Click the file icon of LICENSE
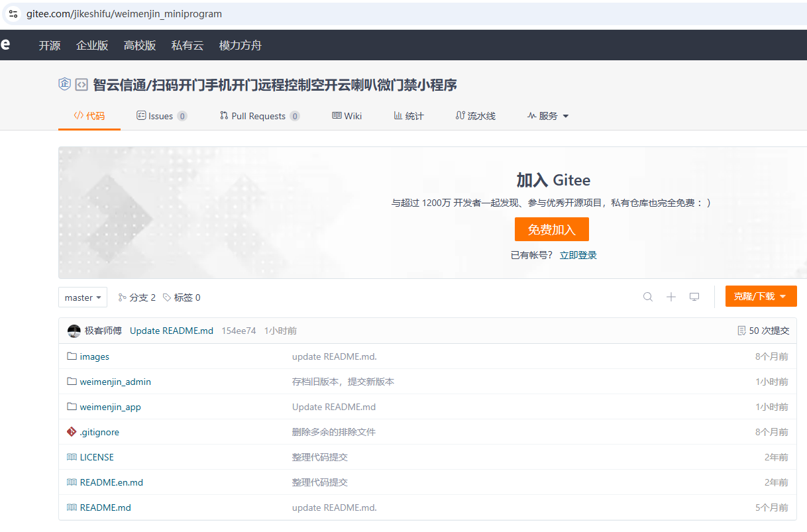This screenshot has height=532, width=807. tap(72, 457)
